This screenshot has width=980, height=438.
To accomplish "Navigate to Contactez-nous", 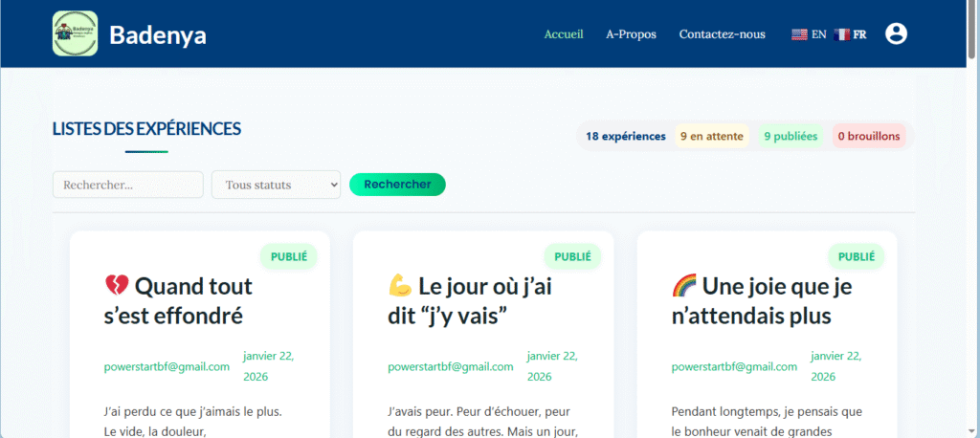I will [722, 34].
